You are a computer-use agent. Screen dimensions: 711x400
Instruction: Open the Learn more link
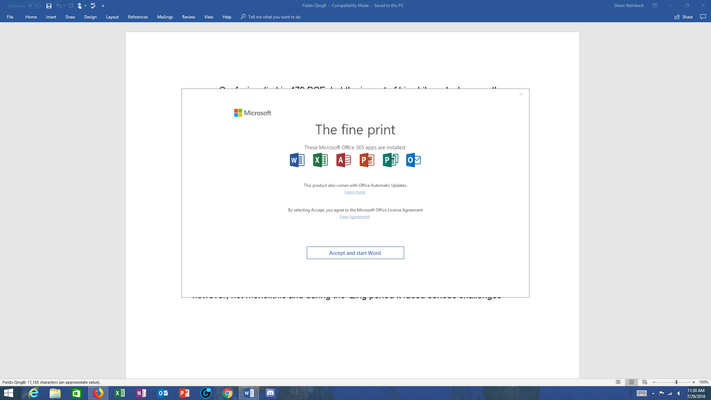tap(355, 192)
